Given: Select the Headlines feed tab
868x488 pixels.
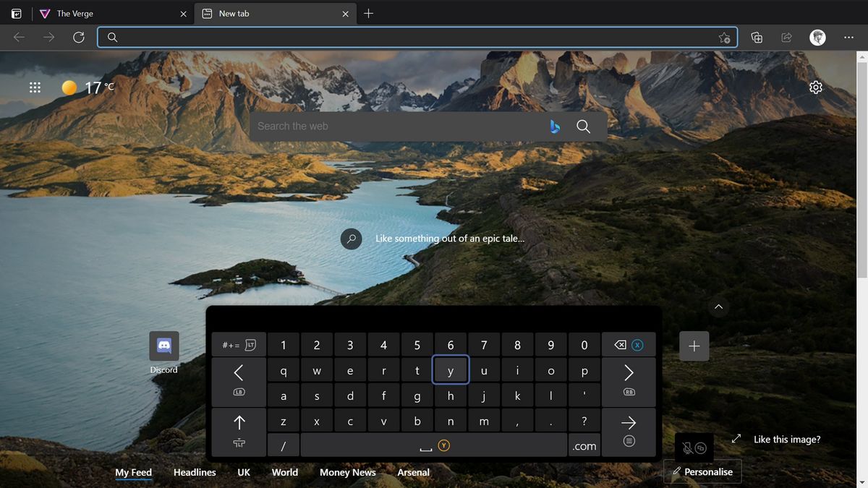Looking at the screenshot, I should 195,472.
